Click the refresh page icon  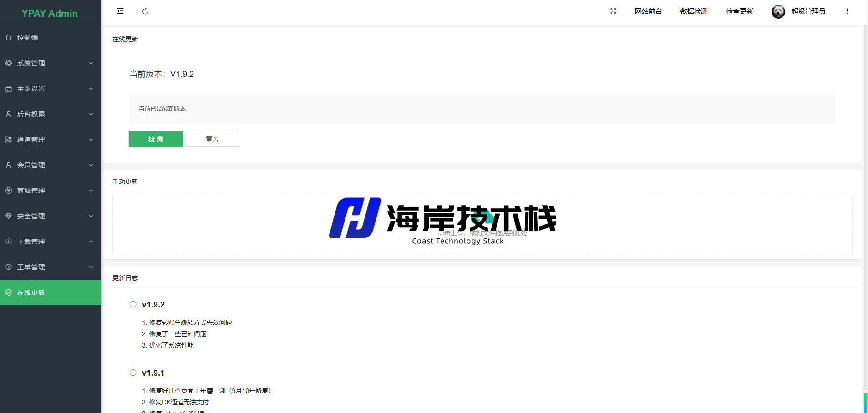145,11
